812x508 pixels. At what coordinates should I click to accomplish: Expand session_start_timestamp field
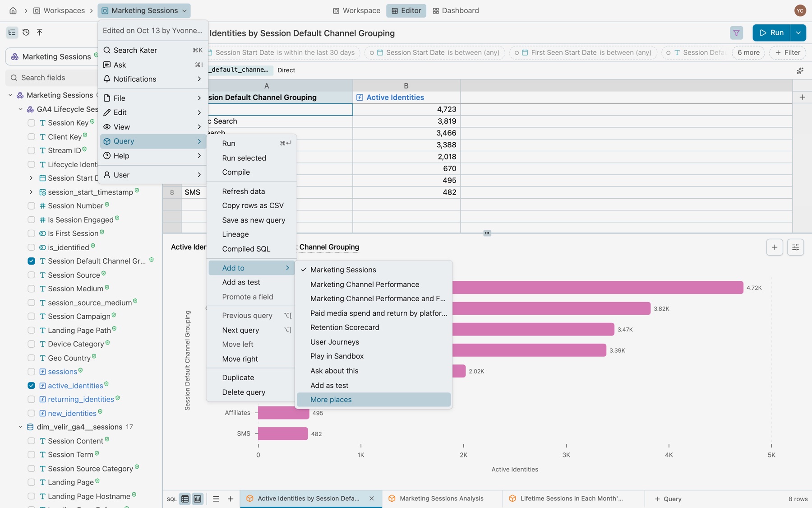tap(31, 192)
